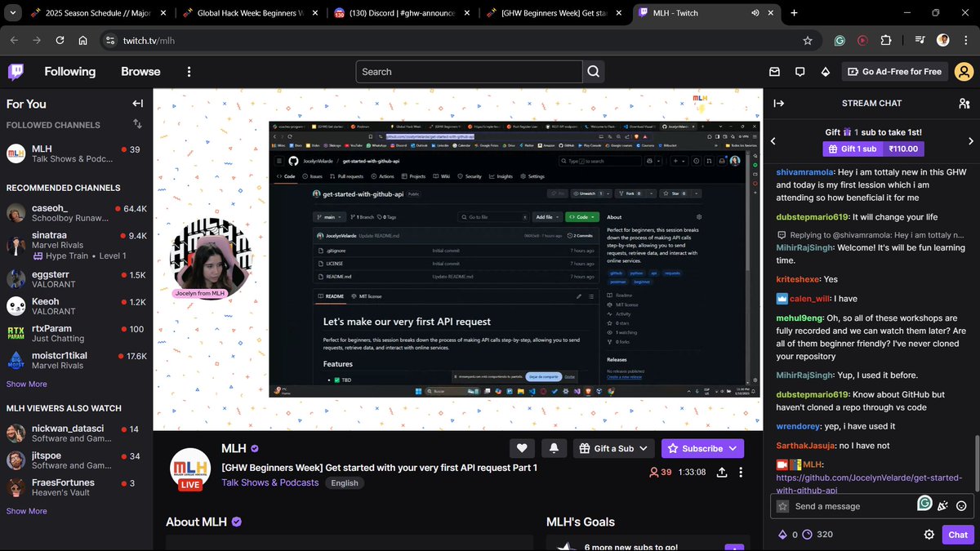Go to the Following page

(x=69, y=72)
